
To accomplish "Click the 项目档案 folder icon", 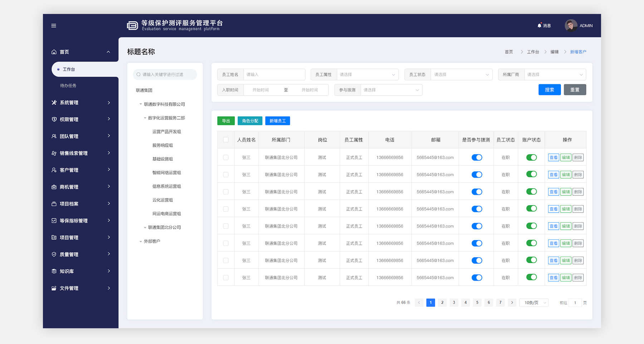I will (54, 204).
